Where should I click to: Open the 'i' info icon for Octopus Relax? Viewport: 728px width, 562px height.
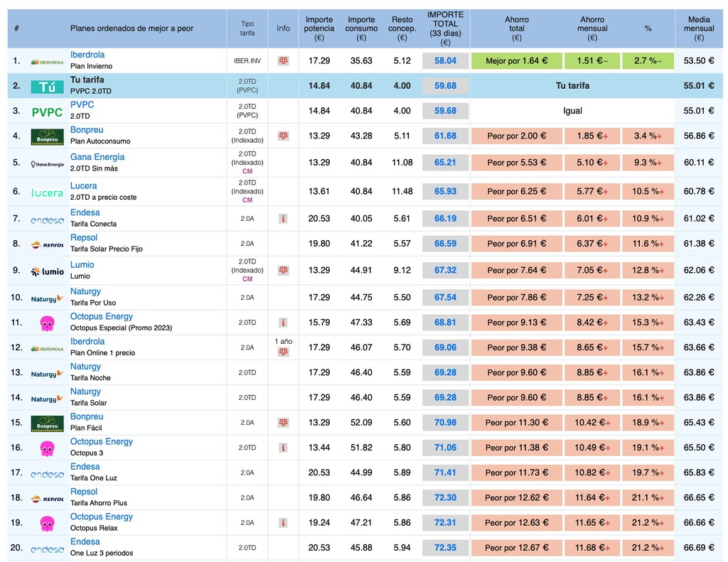[x=283, y=523]
